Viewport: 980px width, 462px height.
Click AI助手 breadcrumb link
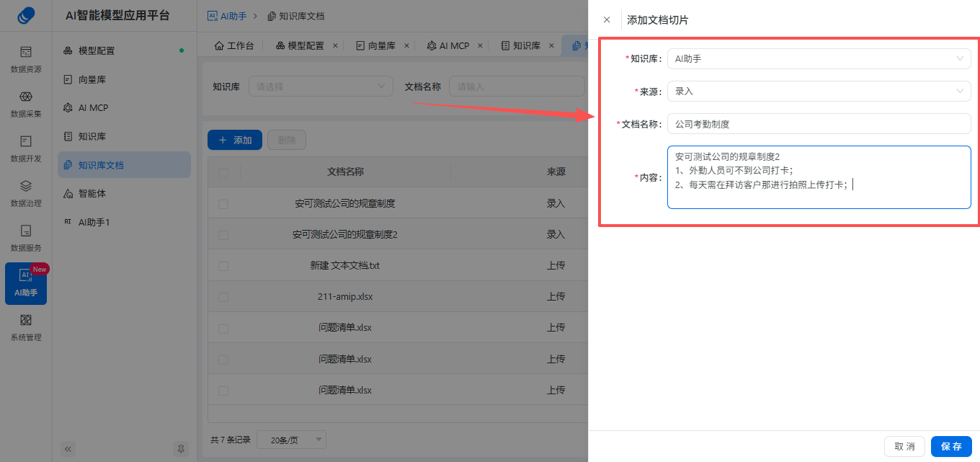pos(228,15)
